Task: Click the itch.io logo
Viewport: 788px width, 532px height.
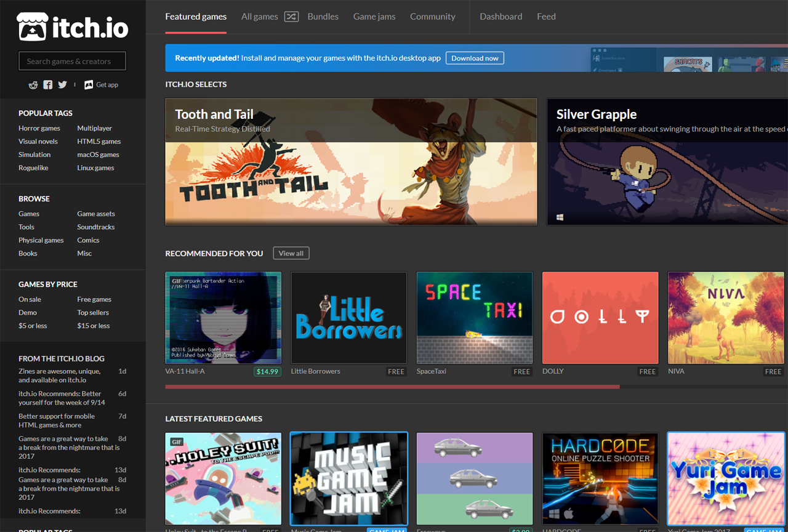Action: tap(72, 26)
